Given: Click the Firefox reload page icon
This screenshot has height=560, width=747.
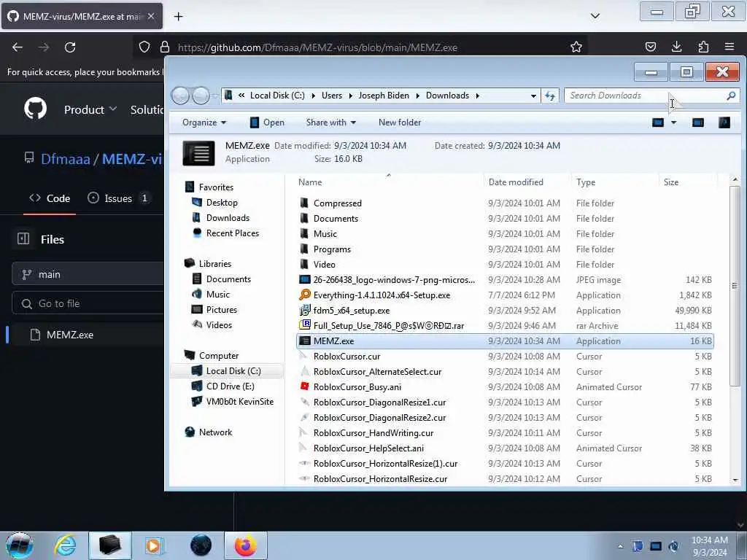Looking at the screenshot, I should point(70,47).
